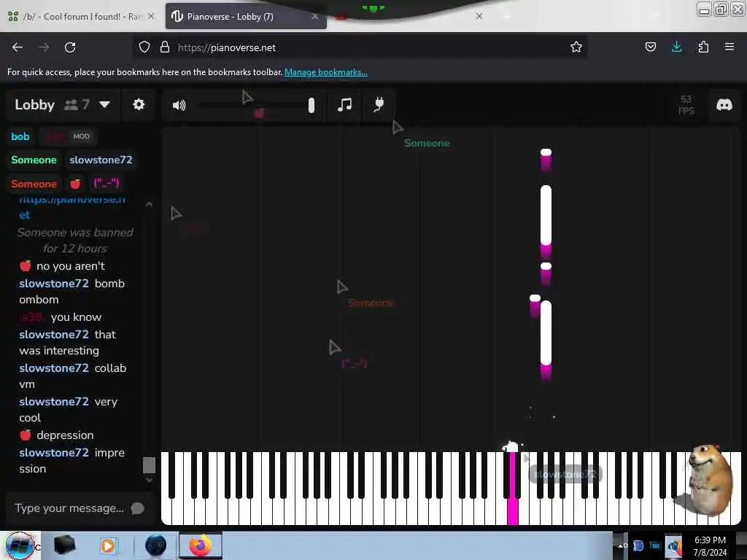Reload the current page

pyautogui.click(x=70, y=47)
